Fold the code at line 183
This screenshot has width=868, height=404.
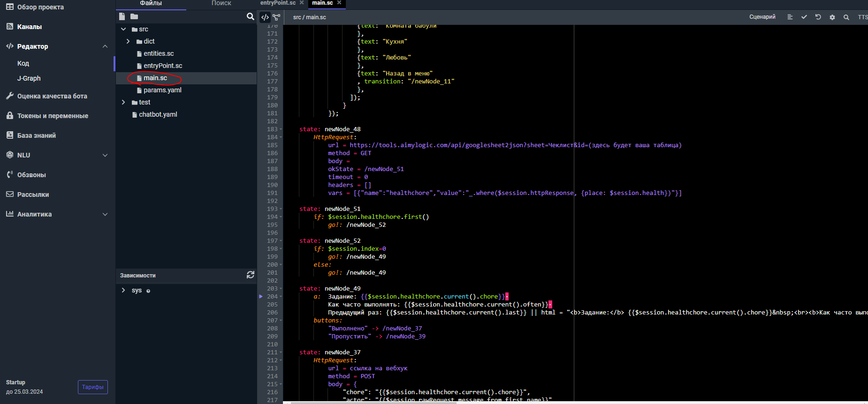281,129
